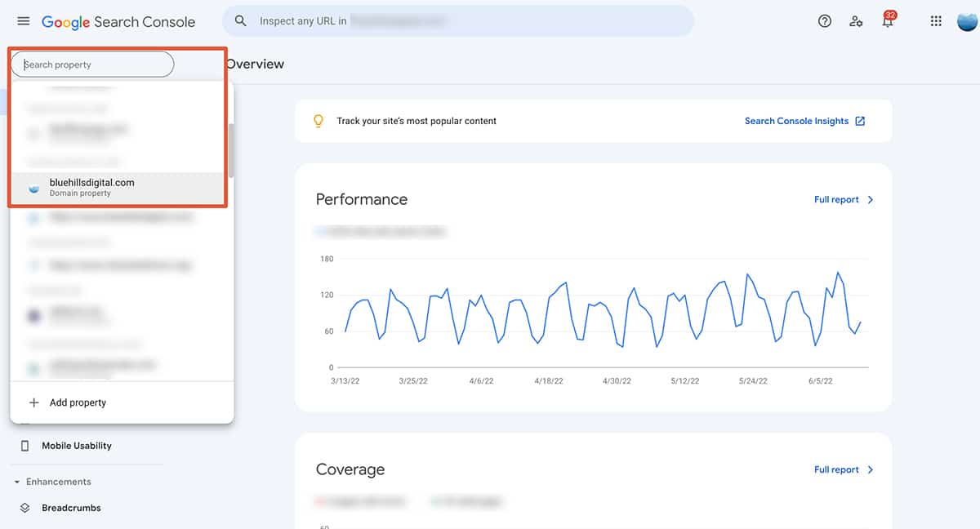Click the help question mark icon
Image resolution: width=980 pixels, height=529 pixels.
pyautogui.click(x=824, y=21)
